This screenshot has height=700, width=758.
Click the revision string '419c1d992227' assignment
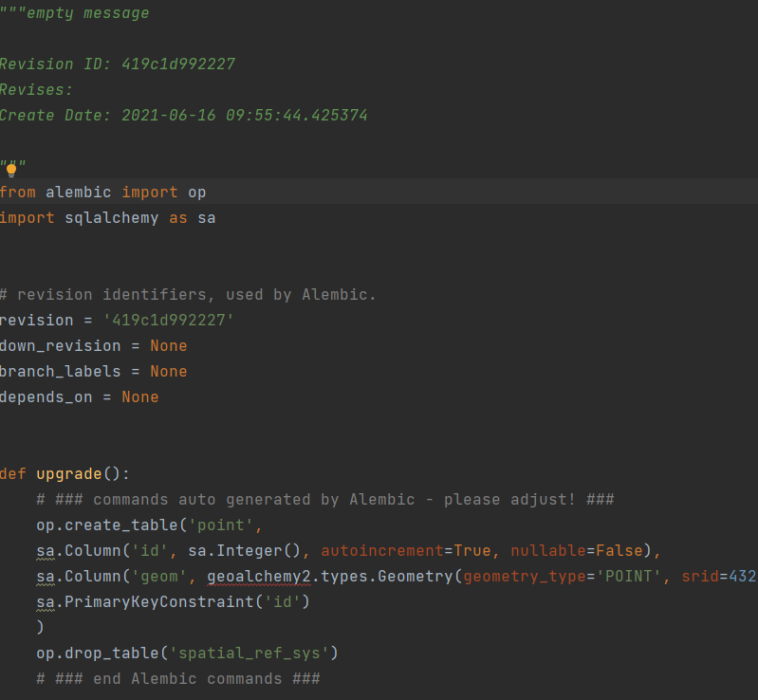coord(117,320)
